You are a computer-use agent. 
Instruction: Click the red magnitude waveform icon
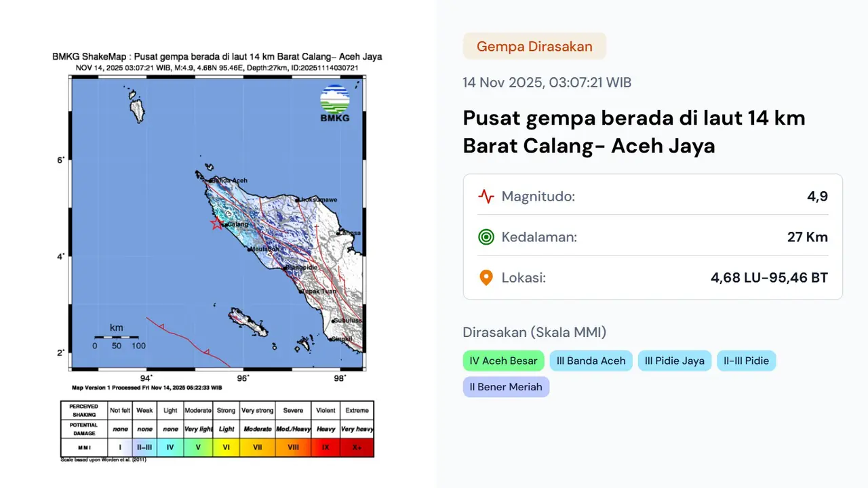pyautogui.click(x=486, y=197)
